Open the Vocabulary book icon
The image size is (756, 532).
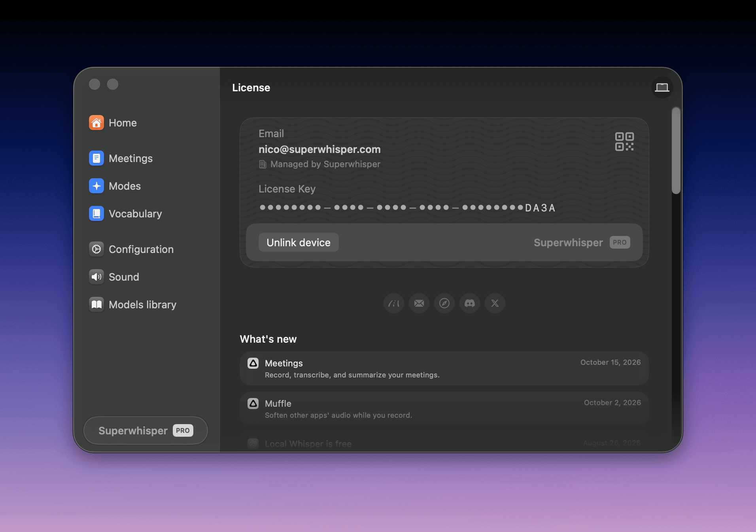pos(96,214)
